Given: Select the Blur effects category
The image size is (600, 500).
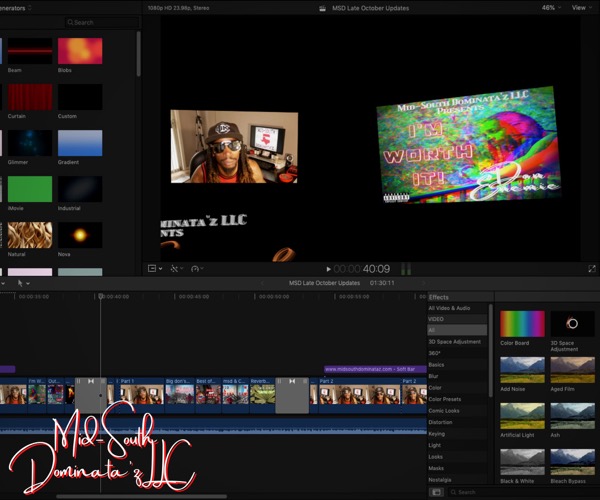Looking at the screenshot, I should 457,376.
